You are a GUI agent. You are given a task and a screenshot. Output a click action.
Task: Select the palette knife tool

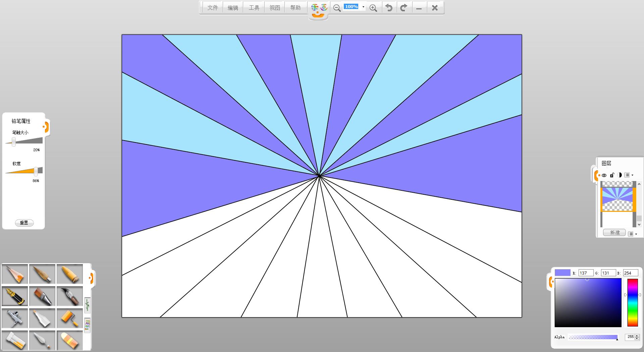(42, 340)
